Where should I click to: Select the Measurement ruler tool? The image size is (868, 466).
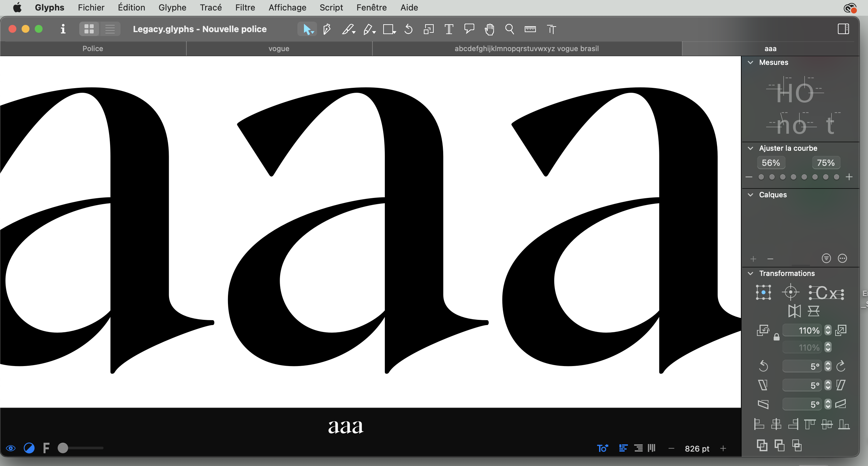tap(530, 29)
